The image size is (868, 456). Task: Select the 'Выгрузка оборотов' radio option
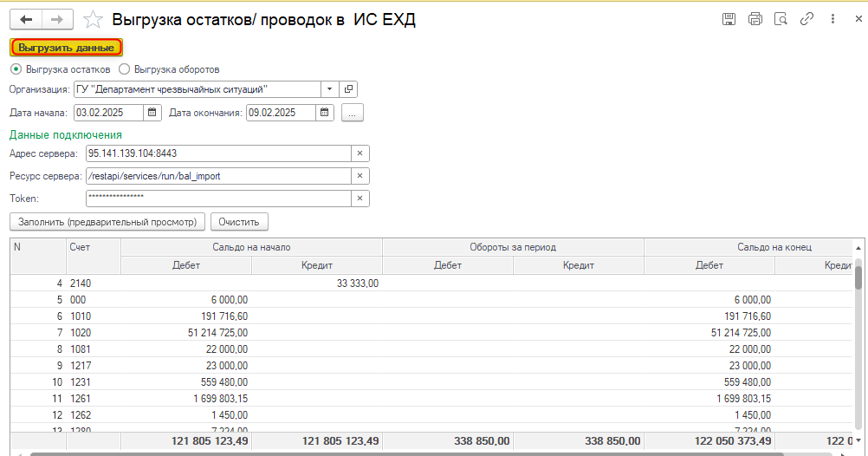click(x=125, y=69)
